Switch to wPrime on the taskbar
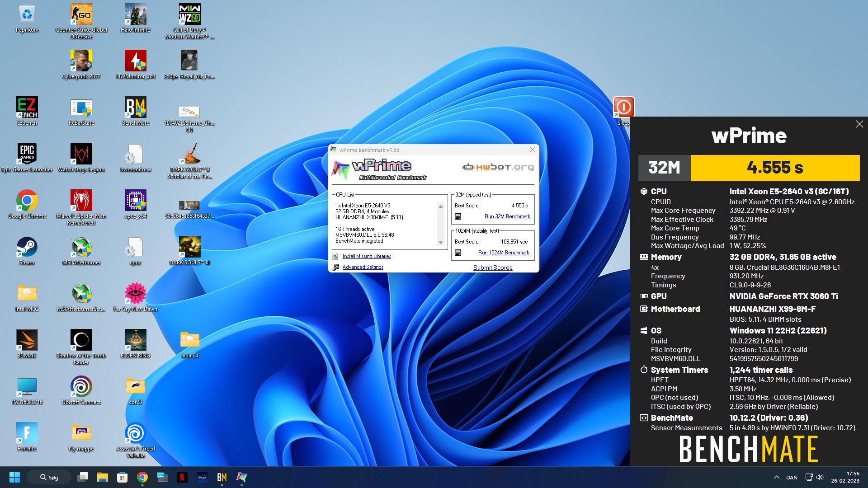This screenshot has width=868, height=488. tap(242, 477)
